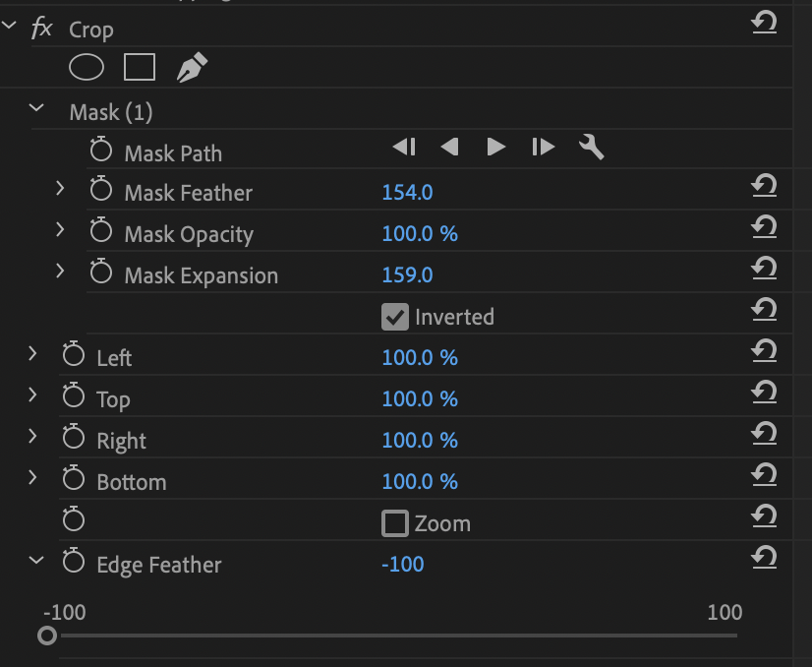Screen dimensions: 812x667
Task: Toggle animation stopwatch for Top
Action: click(74, 395)
